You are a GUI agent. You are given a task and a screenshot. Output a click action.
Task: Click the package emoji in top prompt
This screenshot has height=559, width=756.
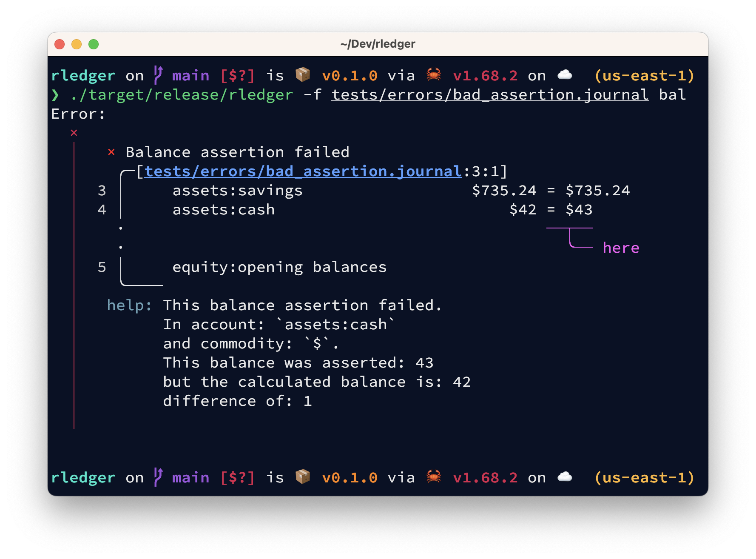[303, 75]
